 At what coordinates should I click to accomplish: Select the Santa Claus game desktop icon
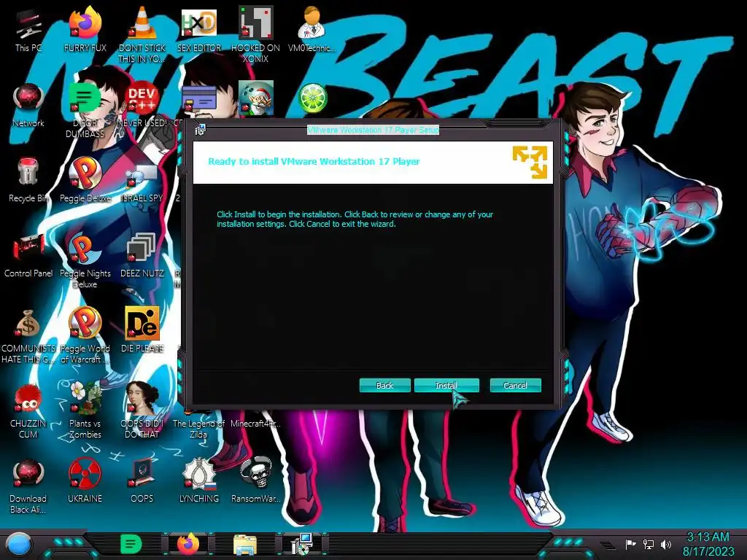(x=256, y=98)
